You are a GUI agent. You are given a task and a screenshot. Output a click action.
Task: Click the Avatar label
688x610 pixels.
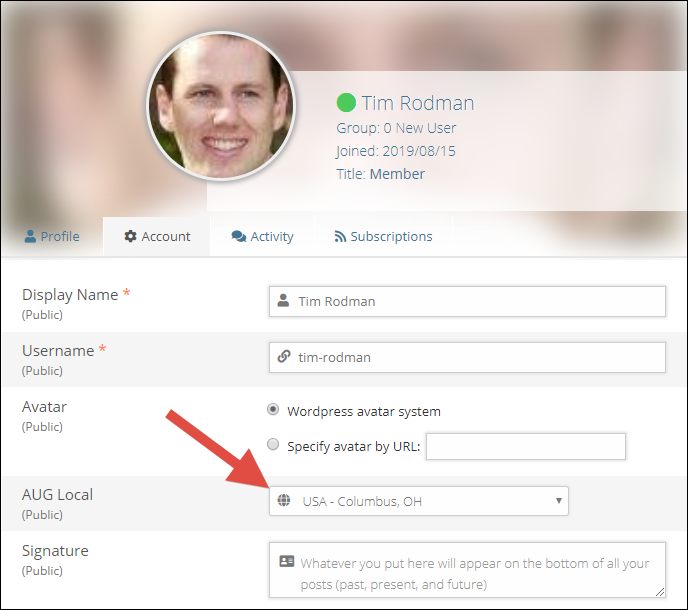[x=44, y=407]
